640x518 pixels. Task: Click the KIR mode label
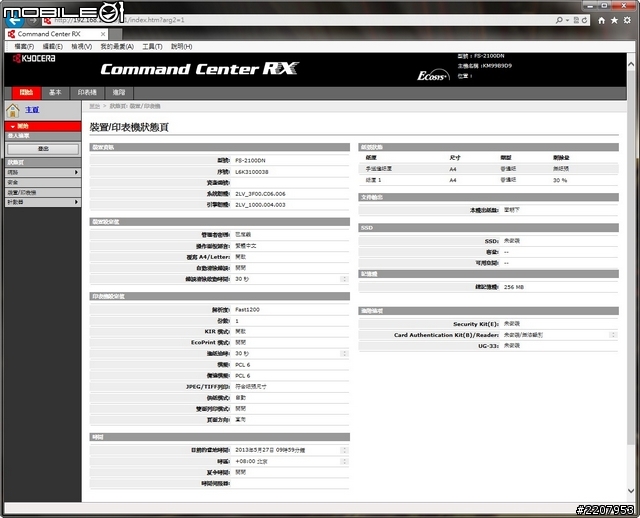coord(218,331)
